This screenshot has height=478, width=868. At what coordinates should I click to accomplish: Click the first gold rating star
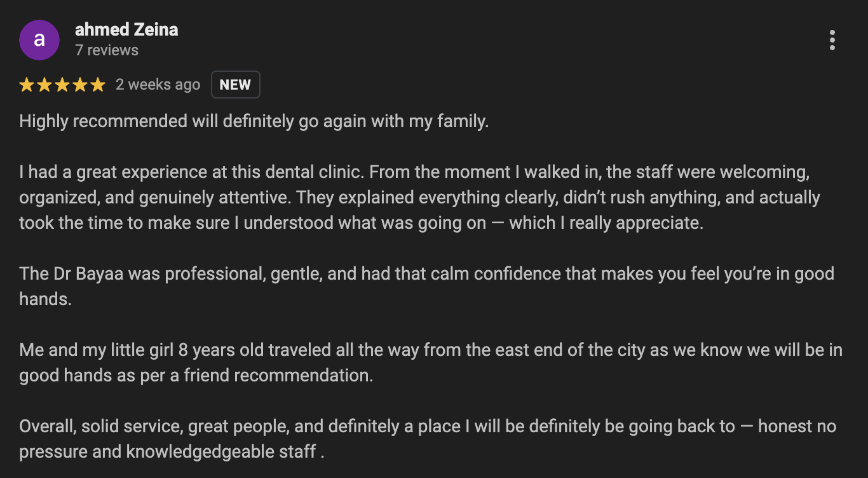coord(27,85)
